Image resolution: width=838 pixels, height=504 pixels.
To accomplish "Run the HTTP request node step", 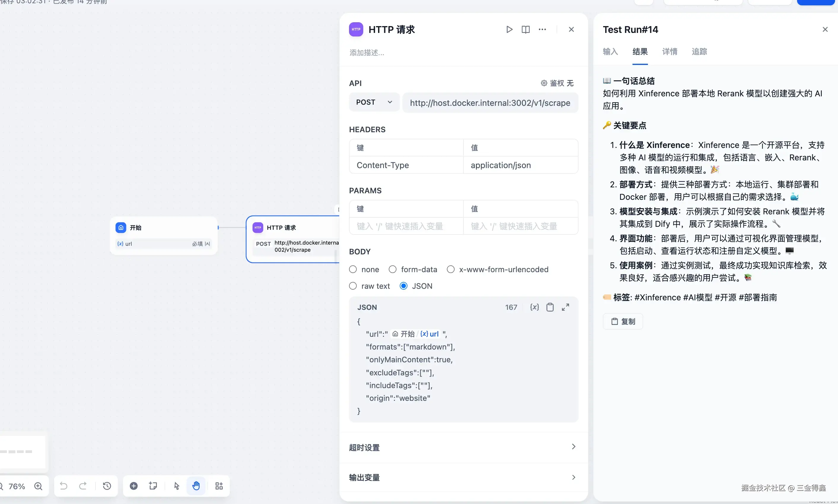I will [x=509, y=30].
